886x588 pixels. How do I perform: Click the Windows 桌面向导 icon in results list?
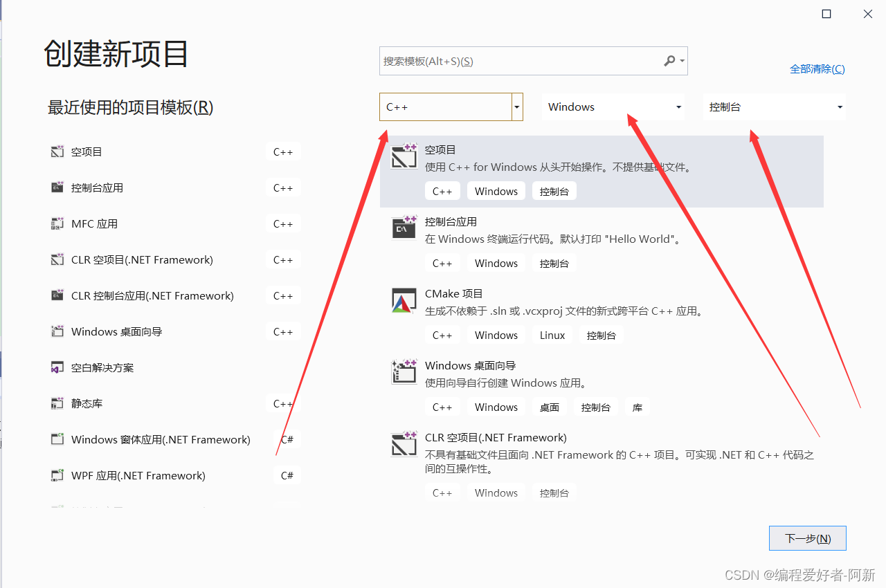[x=404, y=372]
